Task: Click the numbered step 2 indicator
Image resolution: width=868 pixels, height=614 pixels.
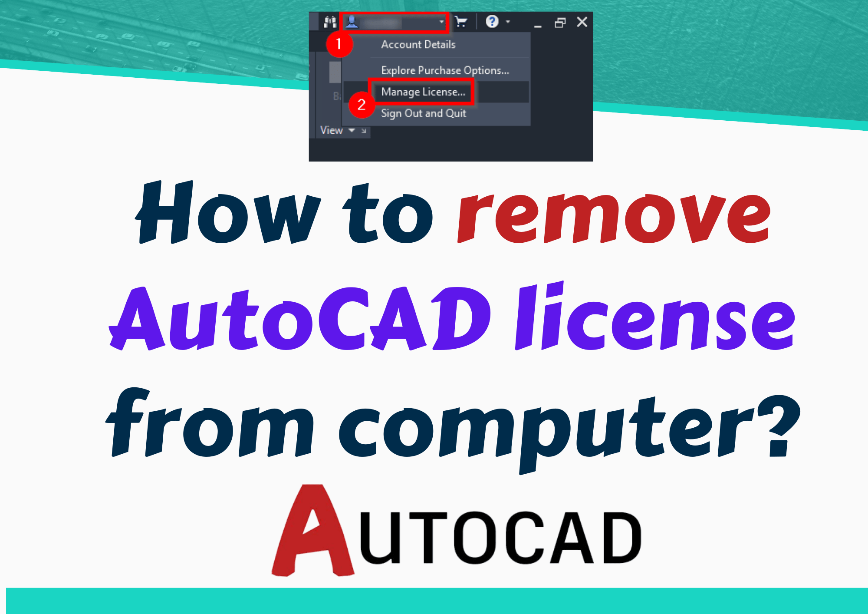Action: pyautogui.click(x=359, y=103)
